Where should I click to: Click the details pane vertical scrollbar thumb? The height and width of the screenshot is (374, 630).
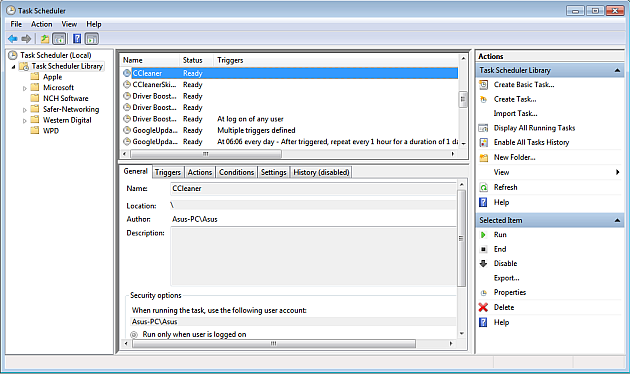click(x=461, y=238)
